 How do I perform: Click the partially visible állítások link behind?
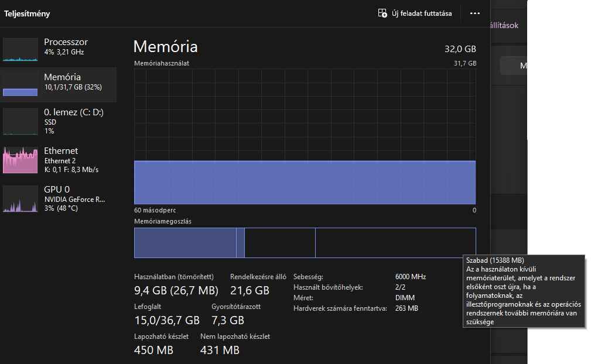504,25
